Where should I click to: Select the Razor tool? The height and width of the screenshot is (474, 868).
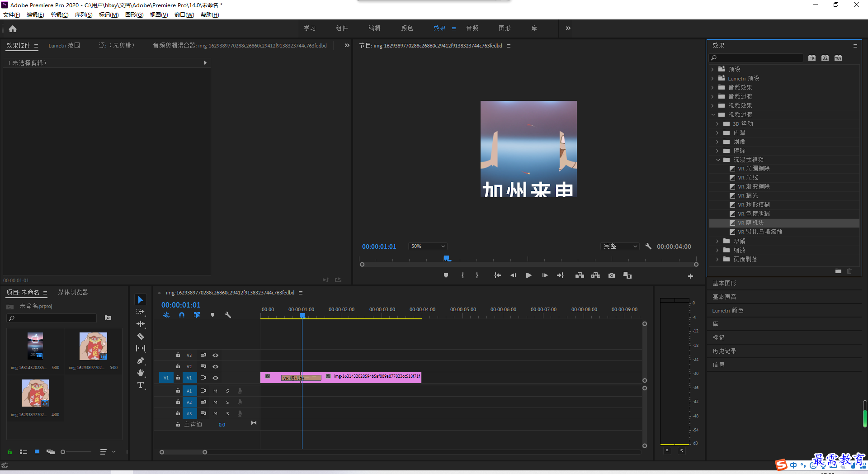click(x=141, y=336)
